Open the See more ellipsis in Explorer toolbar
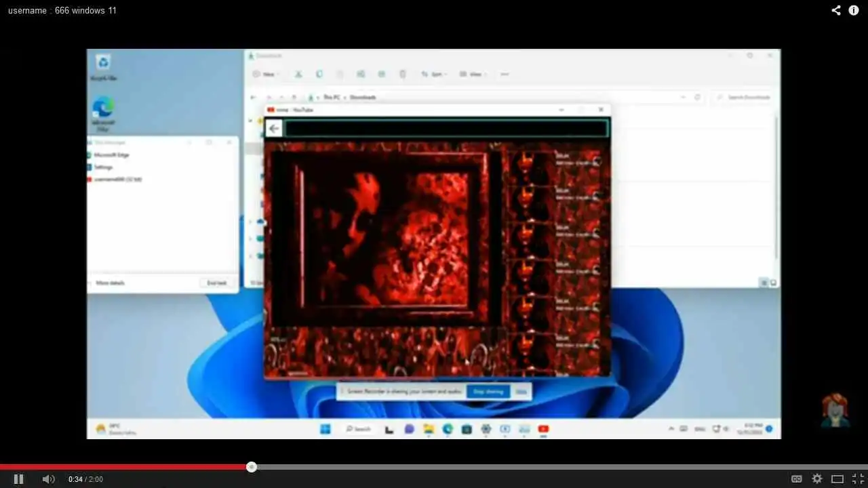 (x=505, y=74)
